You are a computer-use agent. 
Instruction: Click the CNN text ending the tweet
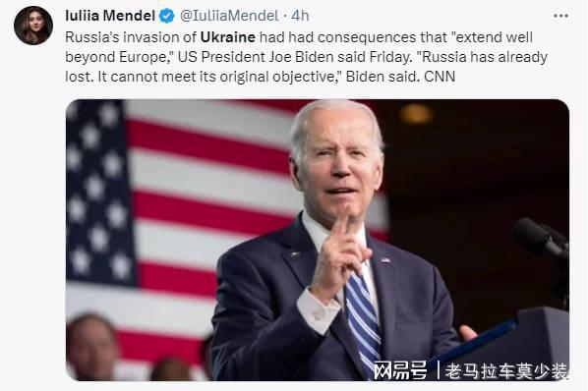pyautogui.click(x=440, y=77)
